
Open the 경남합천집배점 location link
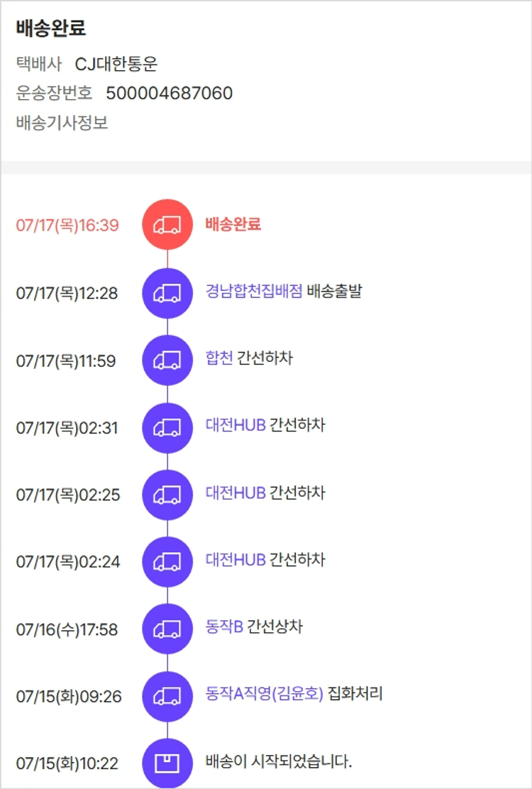[254, 292]
